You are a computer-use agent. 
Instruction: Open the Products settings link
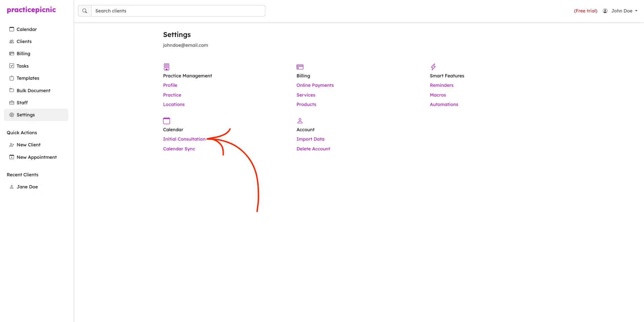306,104
